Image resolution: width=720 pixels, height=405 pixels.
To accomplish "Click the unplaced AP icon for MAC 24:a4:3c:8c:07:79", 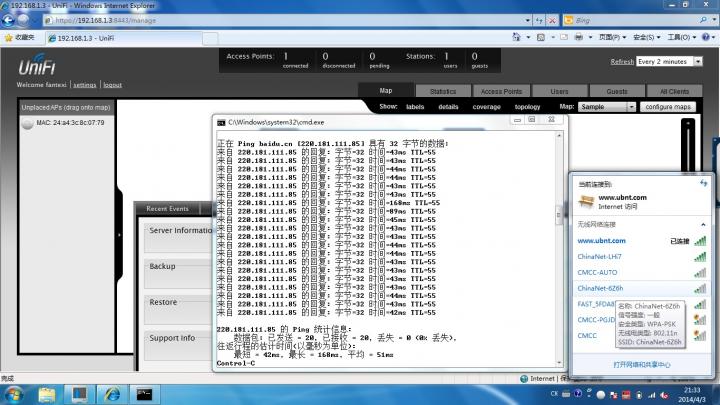I will 27,123.
